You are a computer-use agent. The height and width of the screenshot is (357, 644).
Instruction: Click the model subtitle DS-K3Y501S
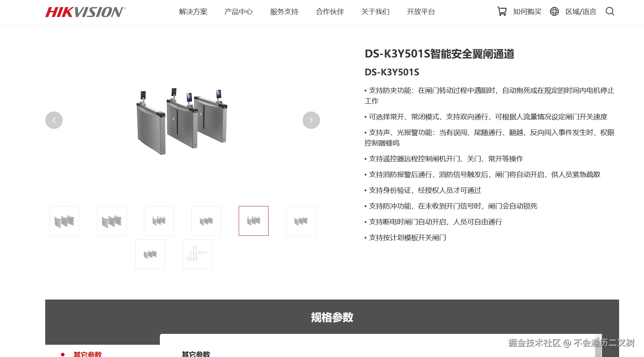(x=392, y=72)
